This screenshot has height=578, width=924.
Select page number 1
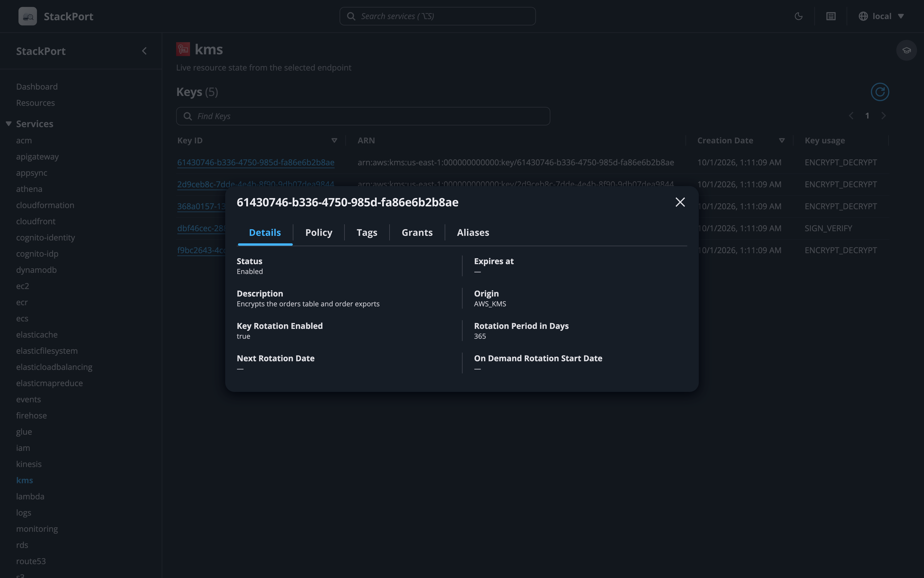coord(867,116)
